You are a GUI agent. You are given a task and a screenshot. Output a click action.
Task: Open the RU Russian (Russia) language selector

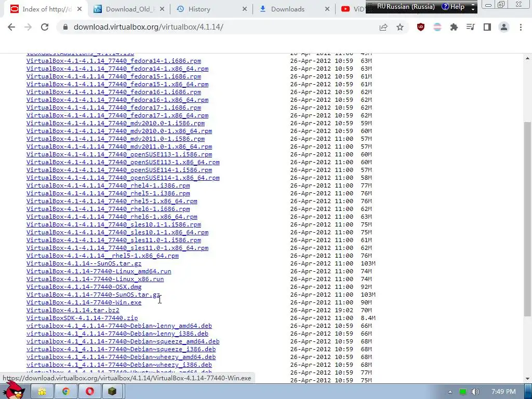[406, 6]
